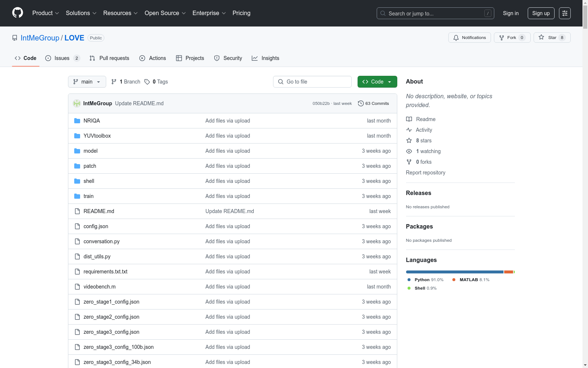Viewport: 588px width, 368px height.
Task: Click the eye icon beside 1 watching
Action: click(x=409, y=151)
